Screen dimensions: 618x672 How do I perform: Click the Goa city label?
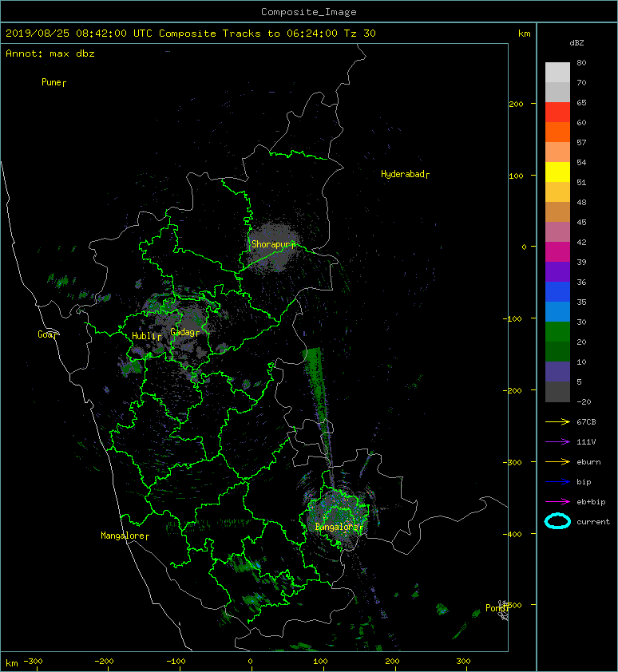pyautogui.click(x=47, y=334)
